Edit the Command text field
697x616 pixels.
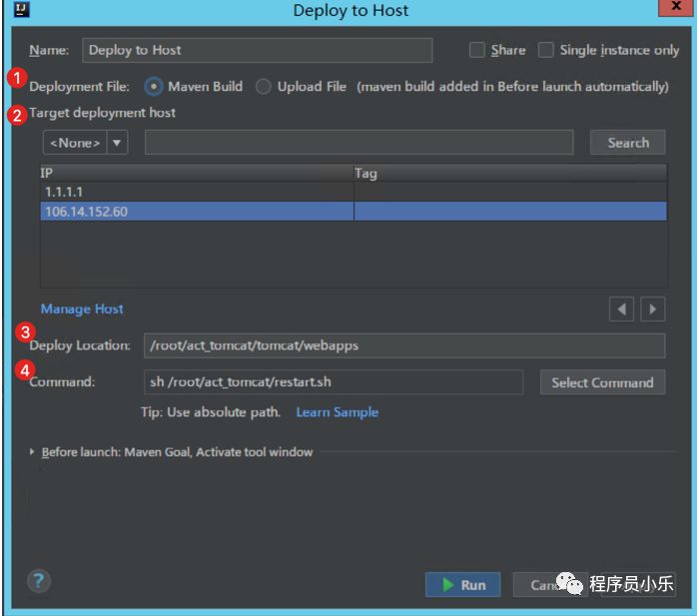pos(334,382)
